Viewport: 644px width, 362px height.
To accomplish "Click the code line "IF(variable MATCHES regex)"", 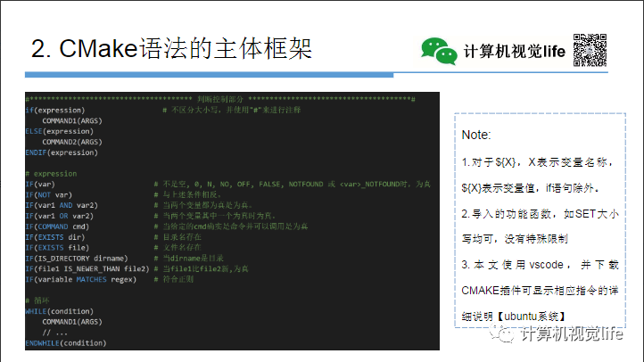I will pos(81,279).
